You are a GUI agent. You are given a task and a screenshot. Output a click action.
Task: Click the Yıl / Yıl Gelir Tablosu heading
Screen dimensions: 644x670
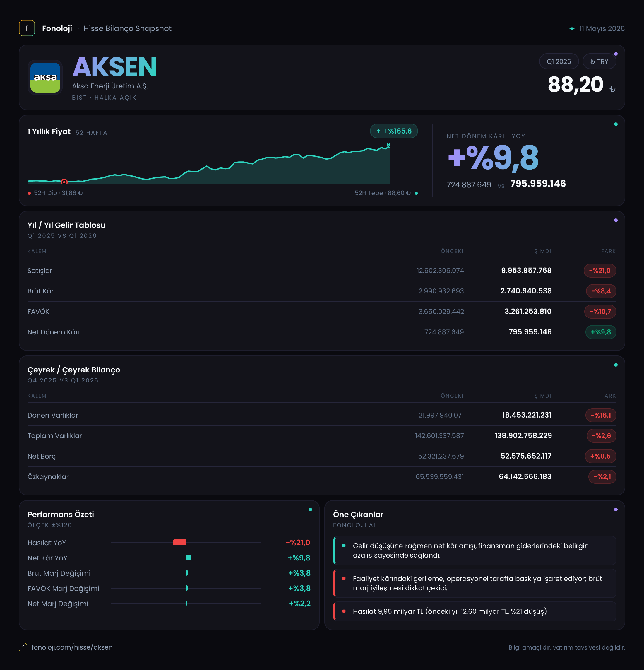point(66,225)
